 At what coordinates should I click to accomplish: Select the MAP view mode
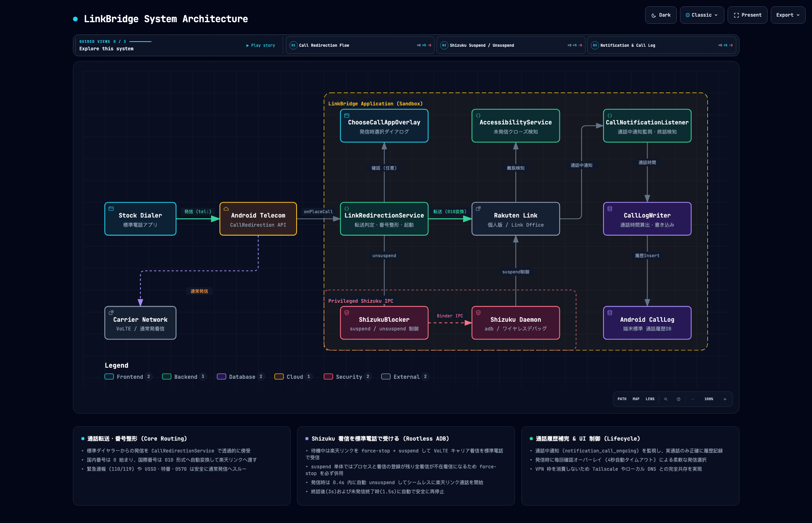[x=636, y=399]
